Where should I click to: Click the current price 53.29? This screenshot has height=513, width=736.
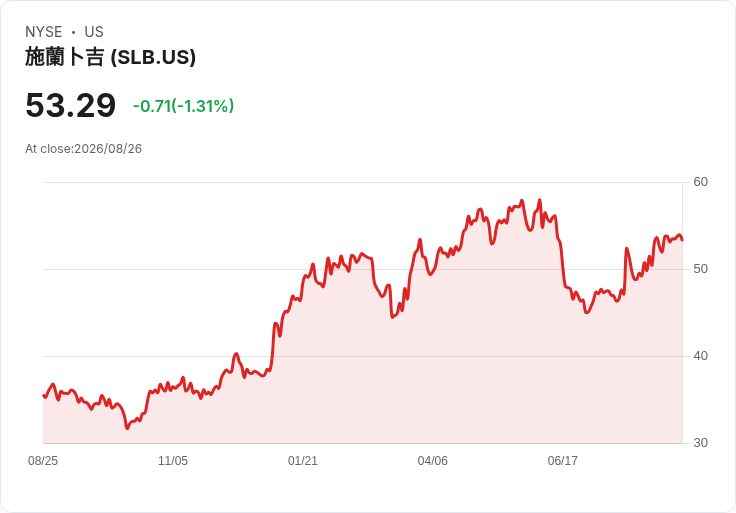70,105
